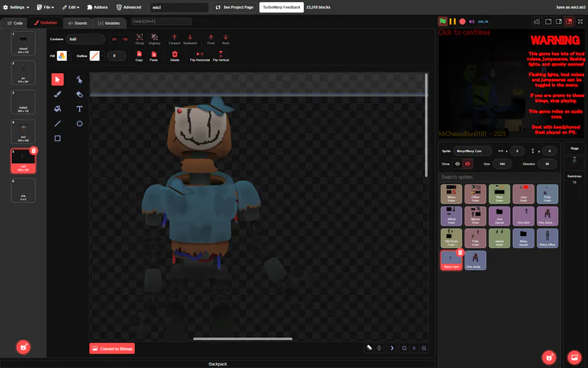Select the arrow Select tool

coord(57,80)
